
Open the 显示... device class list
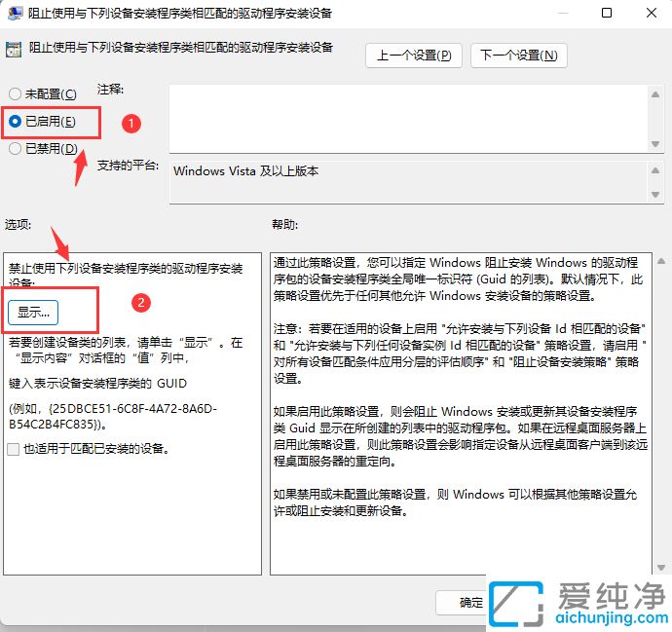(x=33, y=313)
